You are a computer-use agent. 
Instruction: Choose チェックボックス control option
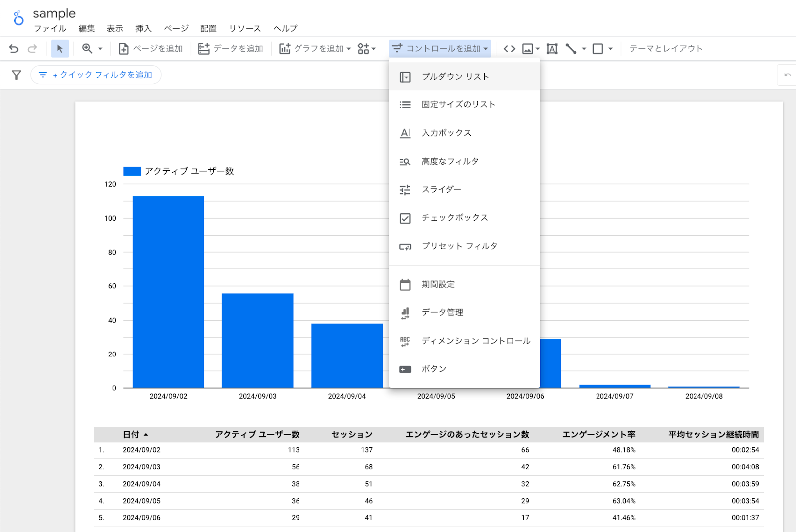tap(464, 218)
